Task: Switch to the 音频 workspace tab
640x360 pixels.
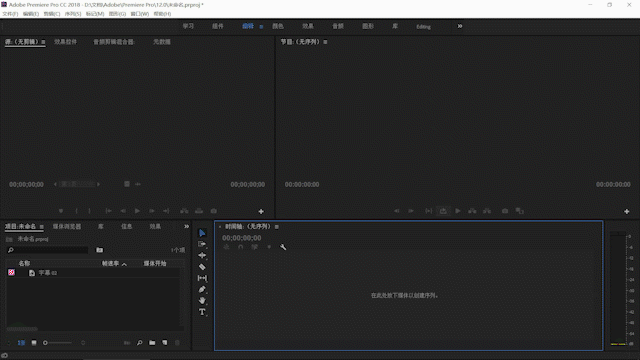Action: [x=338, y=26]
